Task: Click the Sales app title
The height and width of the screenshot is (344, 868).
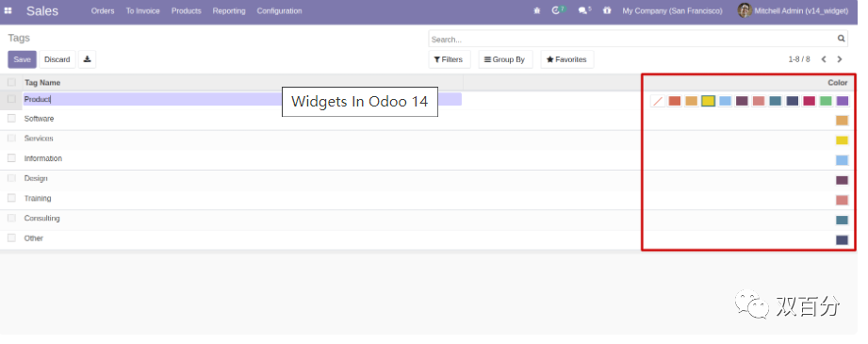Action: (x=42, y=10)
